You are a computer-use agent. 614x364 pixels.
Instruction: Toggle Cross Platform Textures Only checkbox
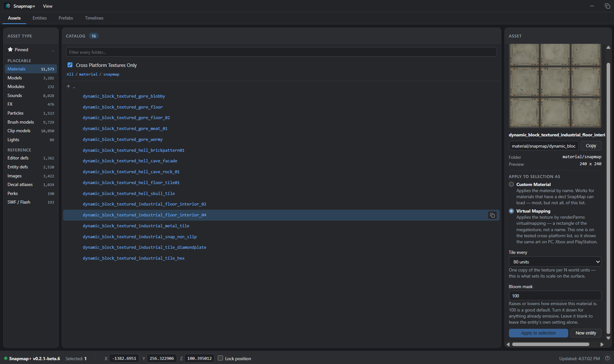coord(70,65)
